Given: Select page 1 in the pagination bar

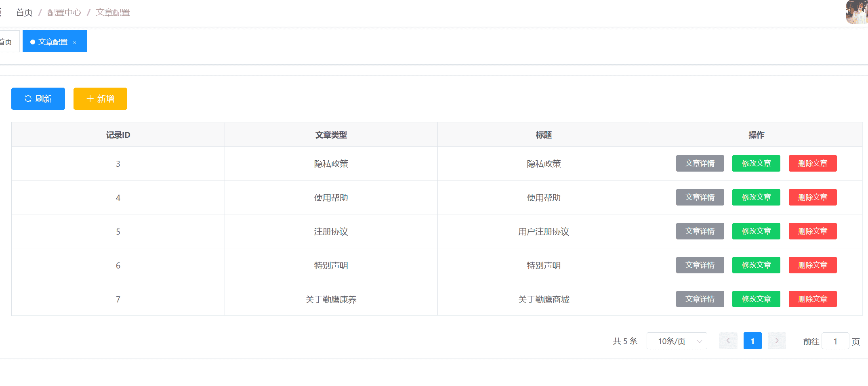Looking at the screenshot, I should point(752,341).
